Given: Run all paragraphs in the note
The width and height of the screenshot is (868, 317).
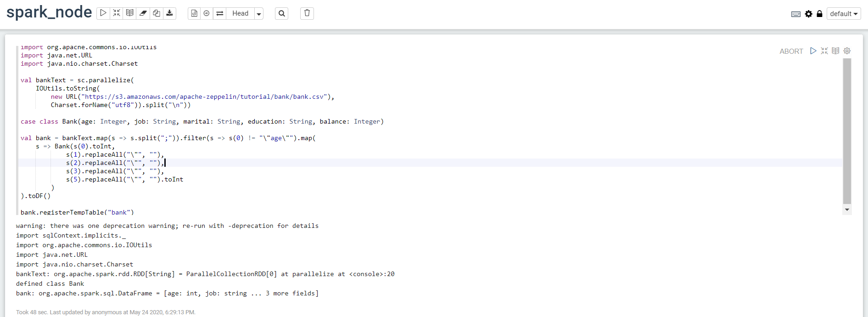Looking at the screenshot, I should (103, 13).
